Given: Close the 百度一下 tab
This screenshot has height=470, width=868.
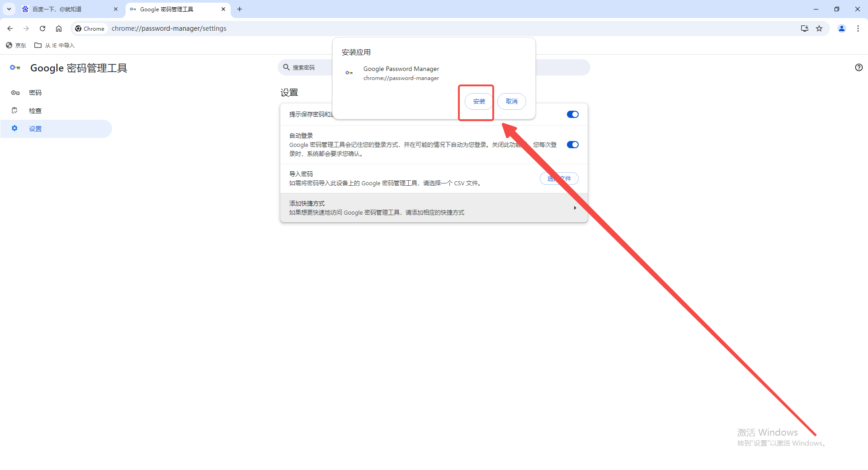Looking at the screenshot, I should (116, 9).
